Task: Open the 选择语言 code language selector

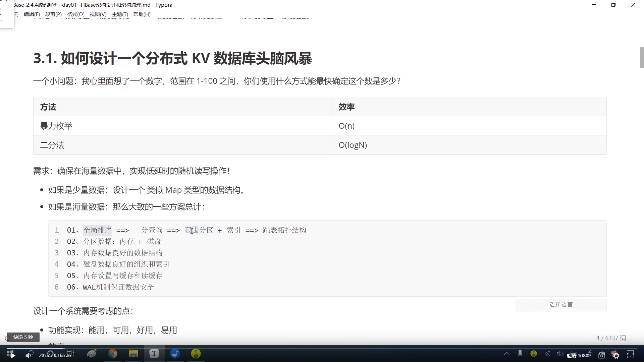Action: [x=561, y=304]
